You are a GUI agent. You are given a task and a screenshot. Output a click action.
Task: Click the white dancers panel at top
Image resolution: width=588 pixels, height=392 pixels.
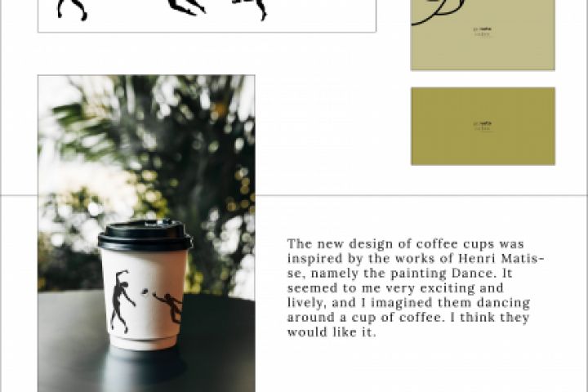click(x=207, y=16)
